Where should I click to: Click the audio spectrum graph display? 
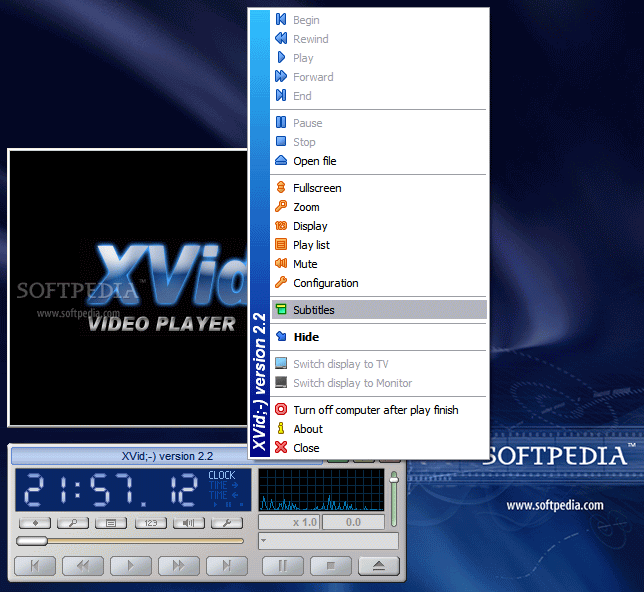321,490
